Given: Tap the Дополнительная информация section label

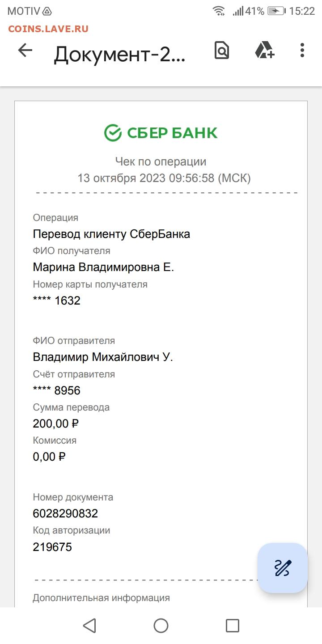Looking at the screenshot, I should pos(101,597).
